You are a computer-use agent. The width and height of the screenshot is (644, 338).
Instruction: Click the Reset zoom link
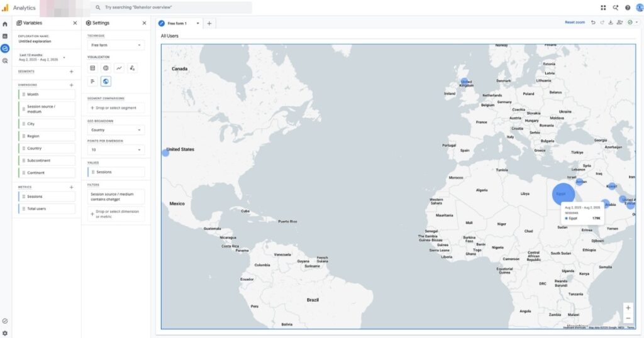click(575, 23)
